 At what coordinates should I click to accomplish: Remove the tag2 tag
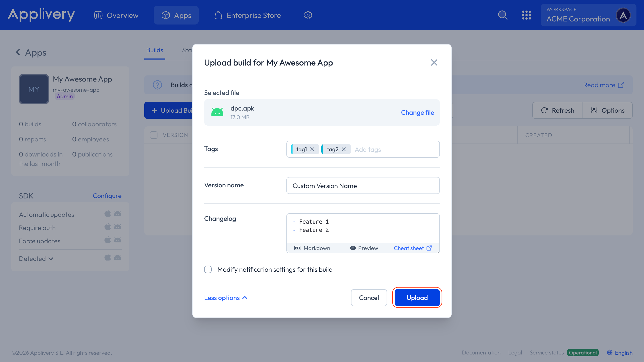click(x=344, y=149)
